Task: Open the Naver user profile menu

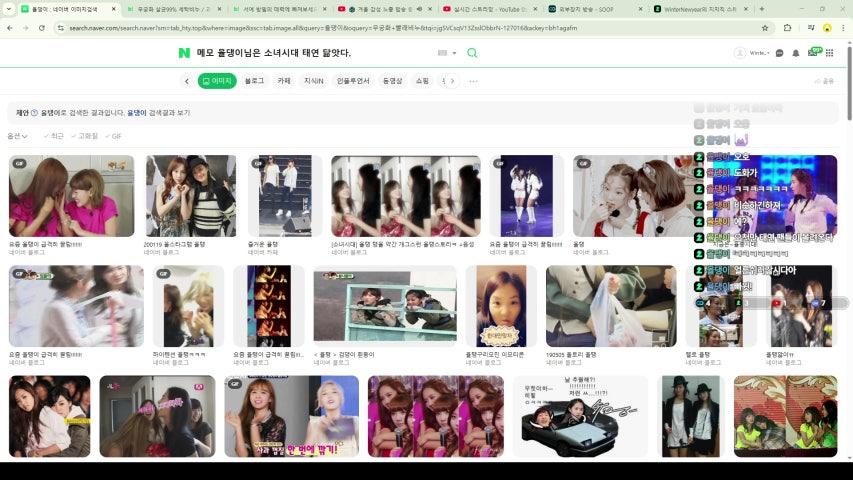Action: (751, 53)
